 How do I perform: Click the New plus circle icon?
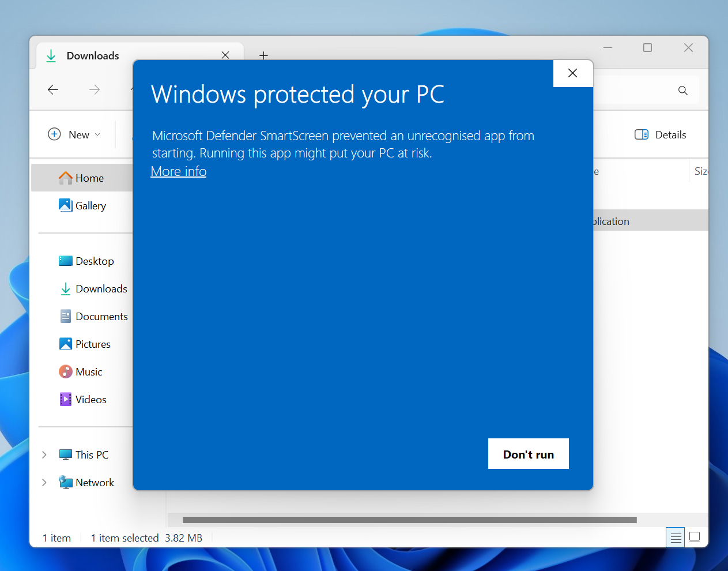click(x=54, y=134)
